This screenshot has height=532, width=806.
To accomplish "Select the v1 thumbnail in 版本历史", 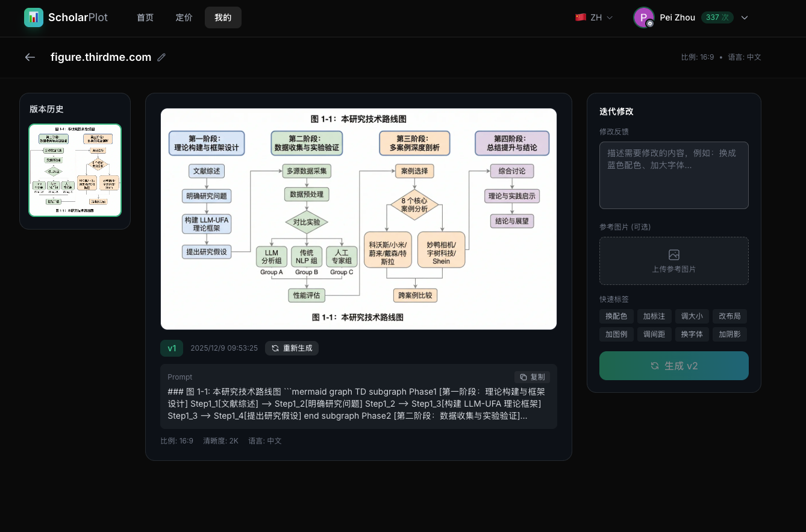I will tap(75, 171).
